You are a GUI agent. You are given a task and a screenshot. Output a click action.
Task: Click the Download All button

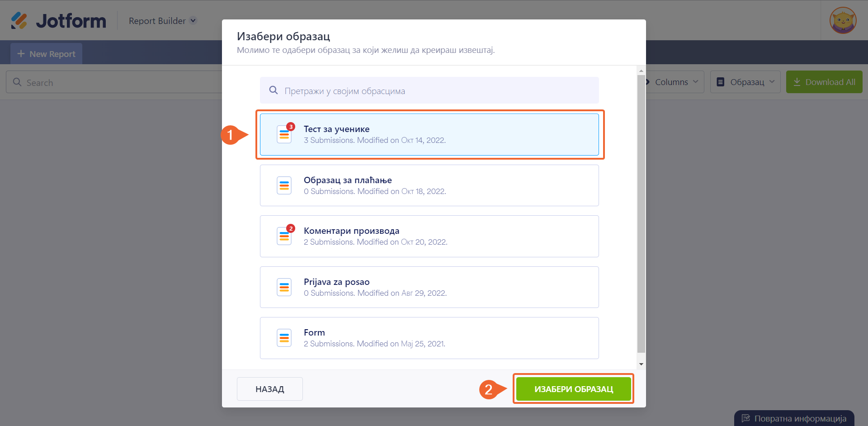(824, 82)
